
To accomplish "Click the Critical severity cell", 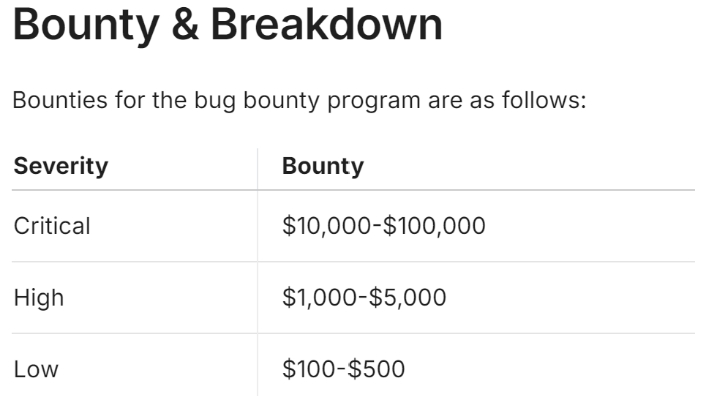I will click(52, 226).
